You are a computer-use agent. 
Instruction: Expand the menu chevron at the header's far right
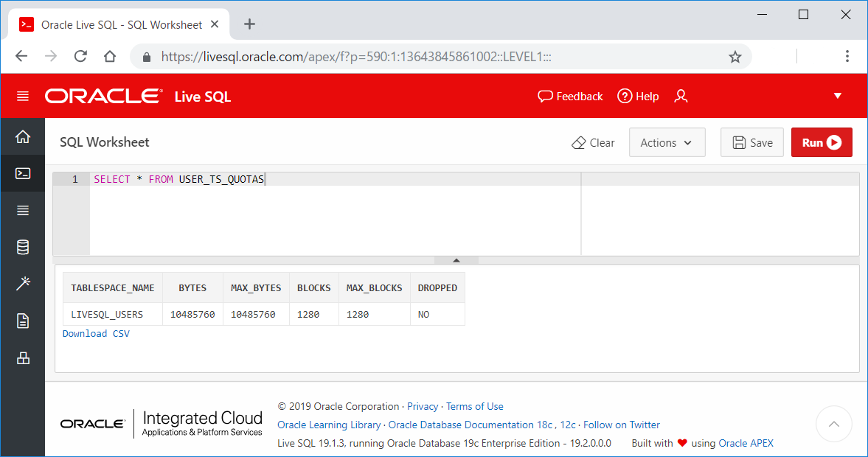(x=837, y=96)
